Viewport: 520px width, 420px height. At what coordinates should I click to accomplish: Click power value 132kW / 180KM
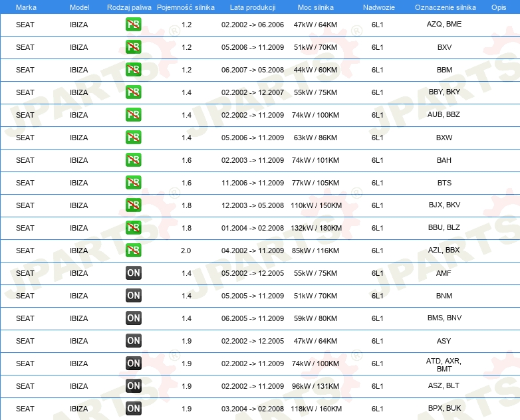[316, 228]
